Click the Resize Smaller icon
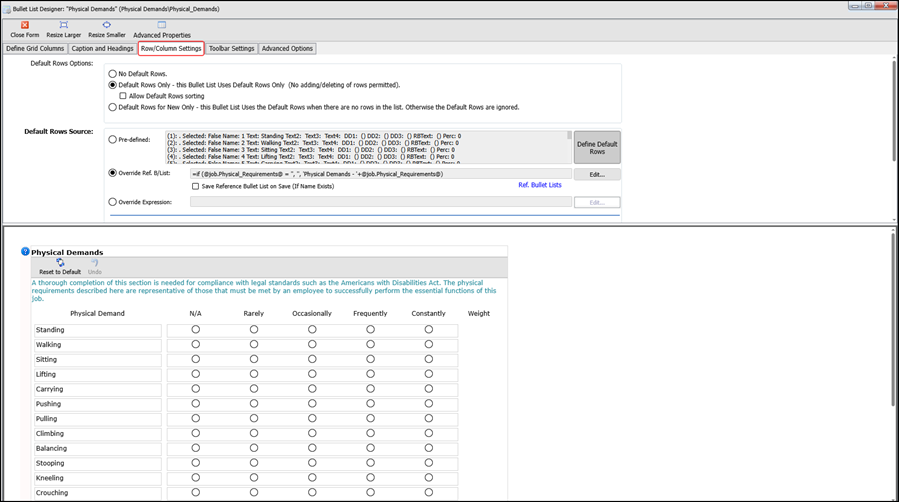The height and width of the screenshot is (503, 899). click(x=107, y=25)
